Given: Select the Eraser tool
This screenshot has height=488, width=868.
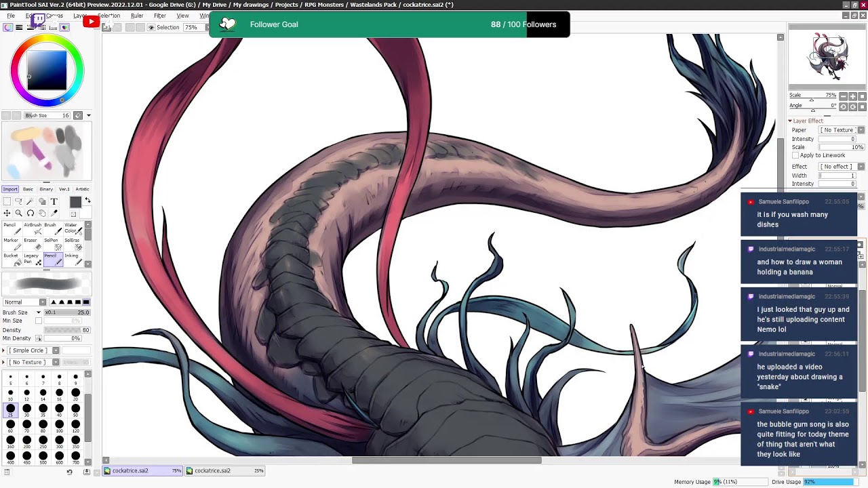Looking at the screenshot, I should (32, 243).
